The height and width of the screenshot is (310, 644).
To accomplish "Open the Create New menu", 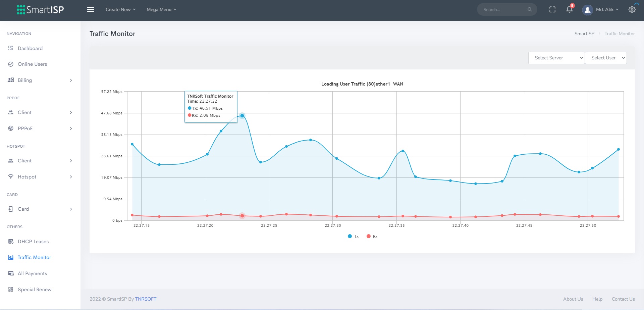I will click(x=120, y=9).
